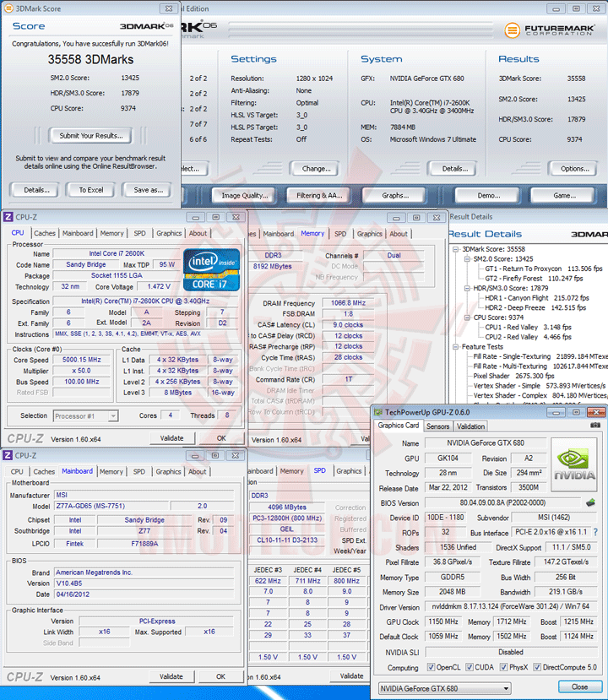The height and width of the screenshot is (700, 608).
Task: Click Change button under Settings
Action: point(316,169)
